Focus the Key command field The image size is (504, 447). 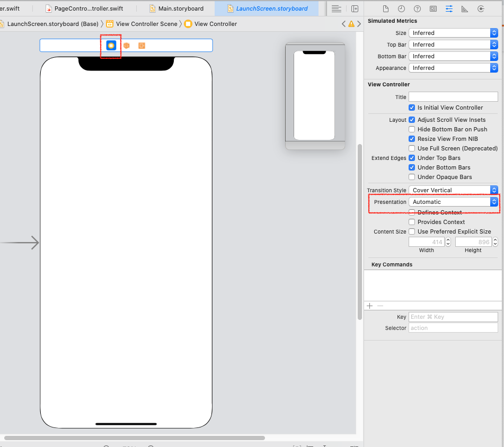453,317
